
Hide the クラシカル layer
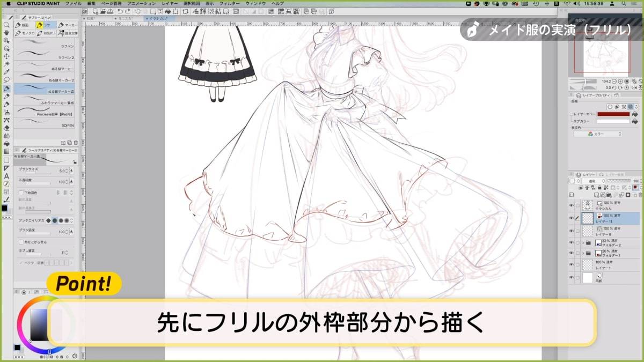pos(570,205)
